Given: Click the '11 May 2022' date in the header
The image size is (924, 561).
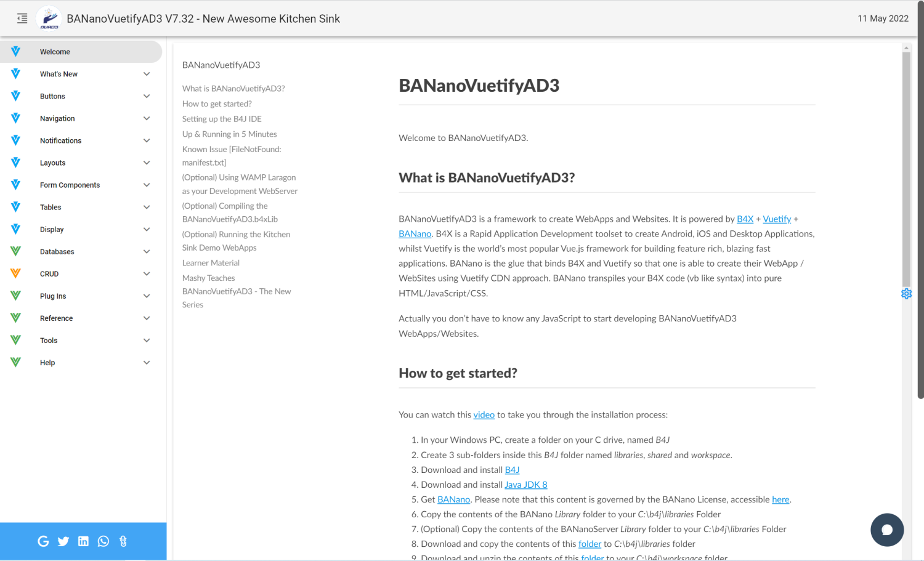Looking at the screenshot, I should pyautogui.click(x=883, y=18).
